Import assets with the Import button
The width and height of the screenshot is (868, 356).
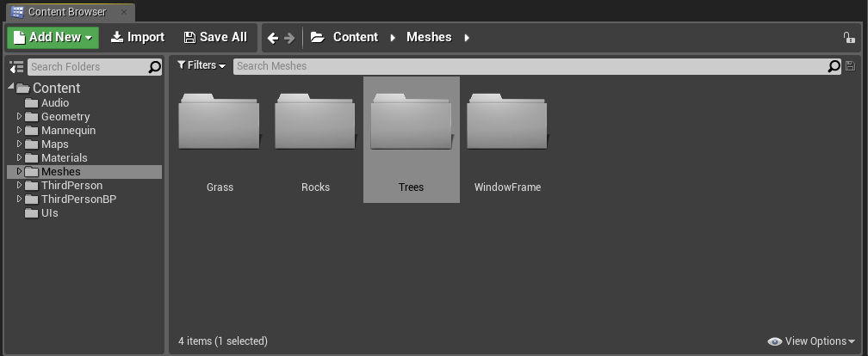point(137,37)
